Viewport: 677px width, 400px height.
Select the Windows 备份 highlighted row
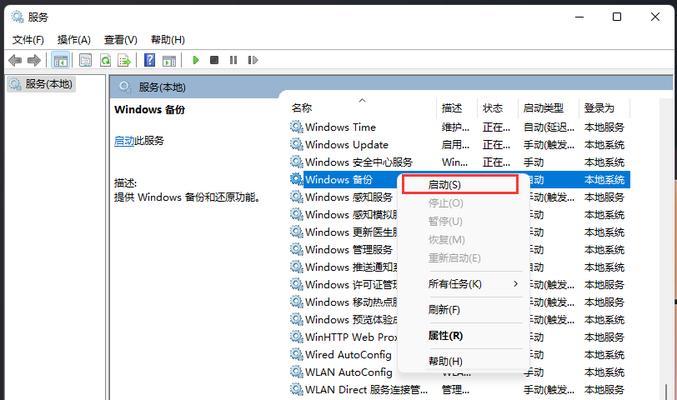460,179
